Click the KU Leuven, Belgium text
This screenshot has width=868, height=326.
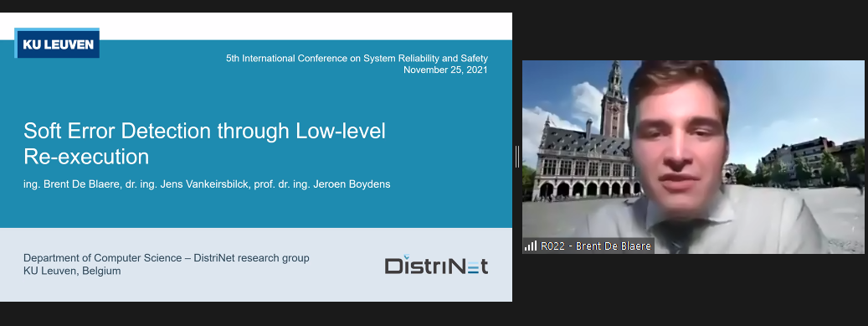tap(72, 272)
